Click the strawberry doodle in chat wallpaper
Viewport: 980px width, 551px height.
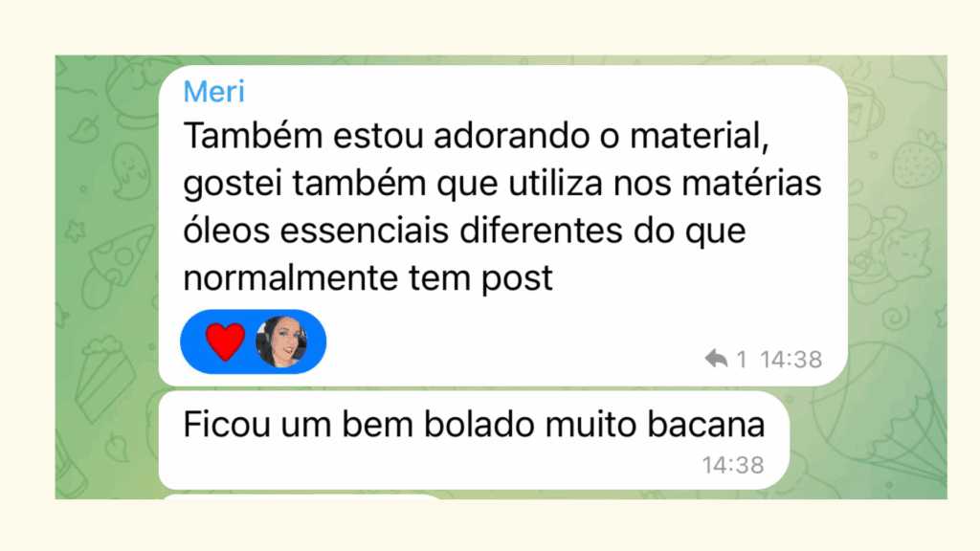[918, 160]
